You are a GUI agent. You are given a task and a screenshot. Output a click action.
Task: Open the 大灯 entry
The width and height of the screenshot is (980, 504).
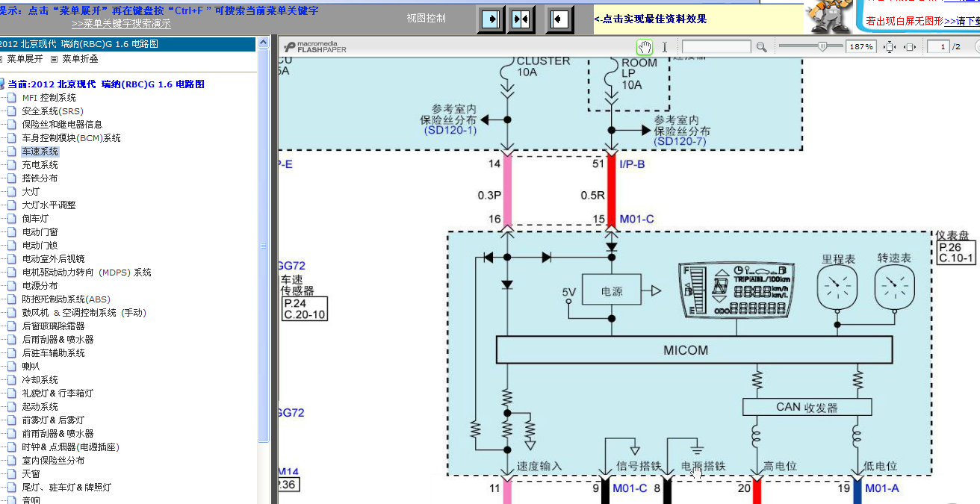[x=31, y=192]
